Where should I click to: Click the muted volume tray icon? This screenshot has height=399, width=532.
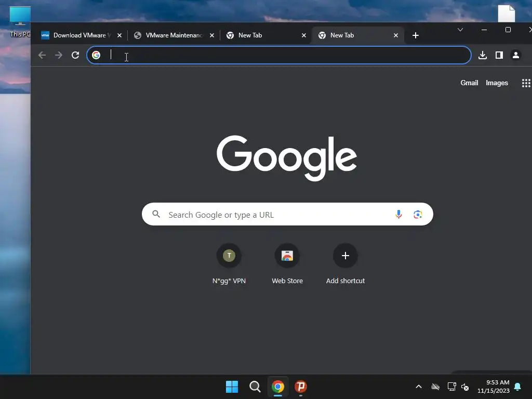click(x=465, y=387)
